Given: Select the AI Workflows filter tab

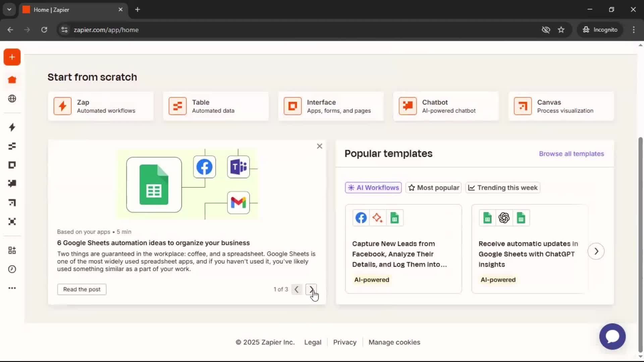Looking at the screenshot, I should [373, 188].
